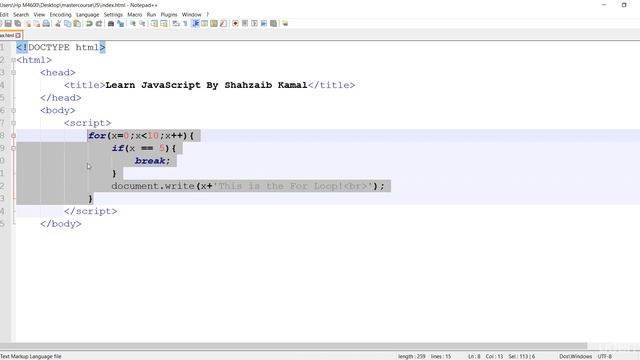Open the Replace dialog toolbar icon
This screenshot has width=640, height=360.
[x=120, y=24]
